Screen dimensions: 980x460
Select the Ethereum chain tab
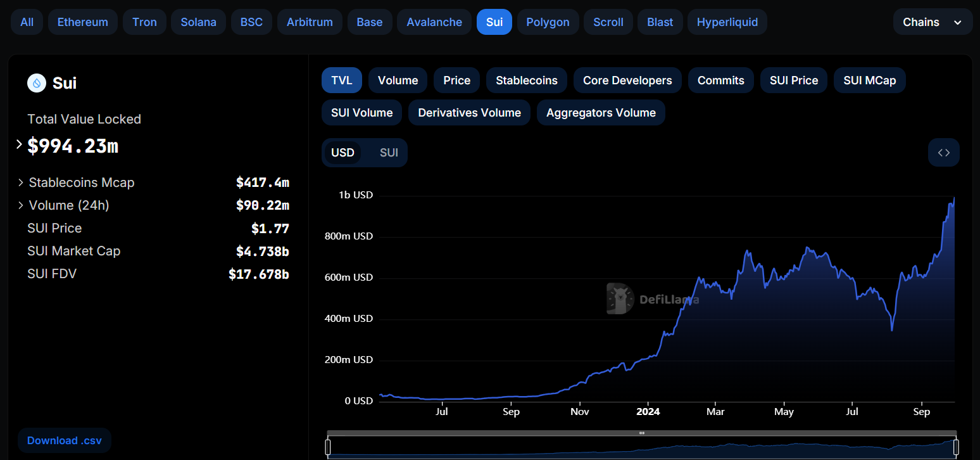coord(82,22)
